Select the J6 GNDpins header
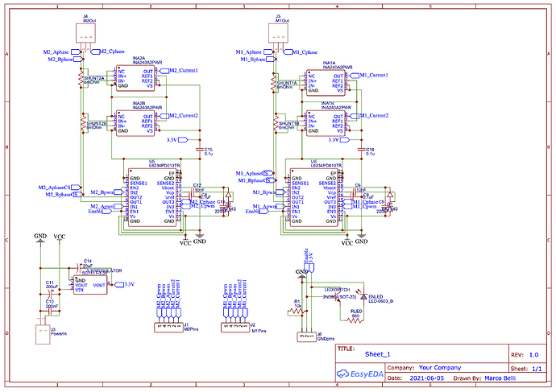 click(x=306, y=336)
